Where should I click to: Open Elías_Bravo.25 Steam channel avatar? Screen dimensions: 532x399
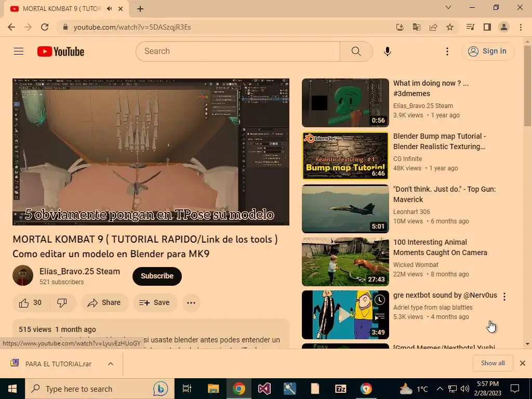point(23,275)
